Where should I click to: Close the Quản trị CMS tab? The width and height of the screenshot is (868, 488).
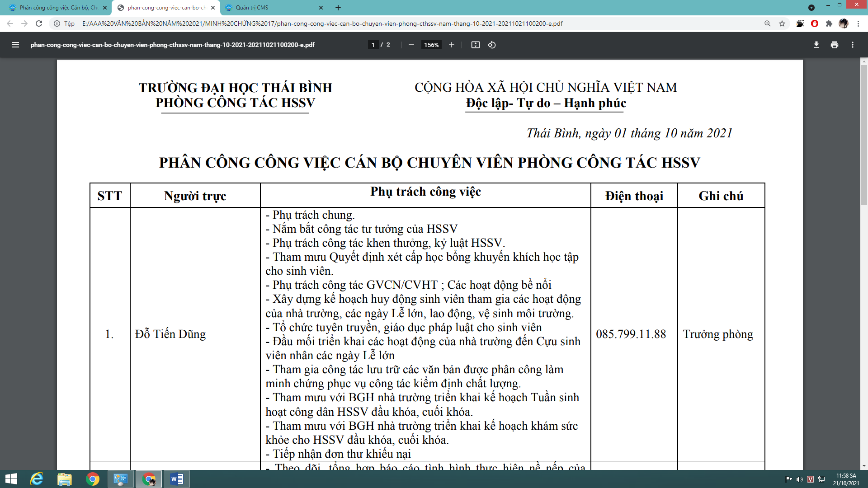point(321,8)
